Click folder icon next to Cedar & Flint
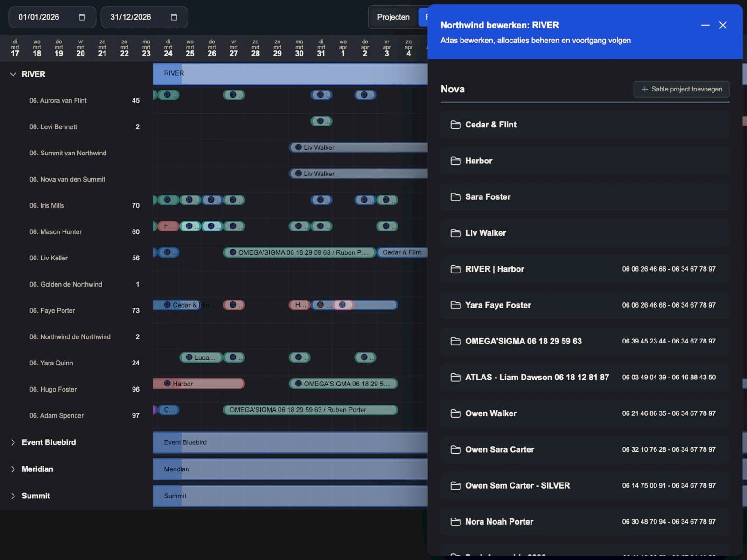 (x=455, y=125)
